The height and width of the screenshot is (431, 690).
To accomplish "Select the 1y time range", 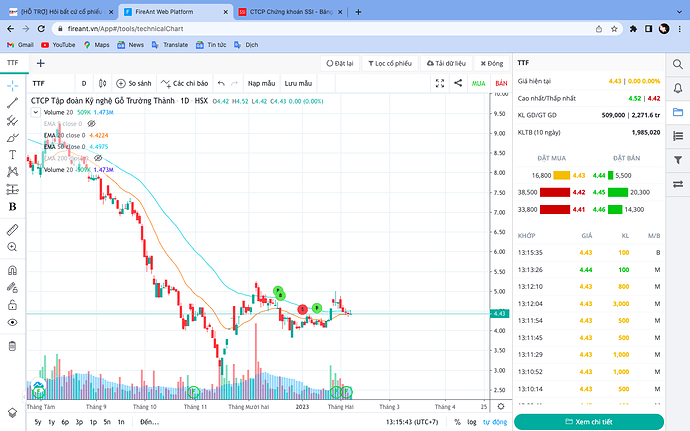I will 51,422.
